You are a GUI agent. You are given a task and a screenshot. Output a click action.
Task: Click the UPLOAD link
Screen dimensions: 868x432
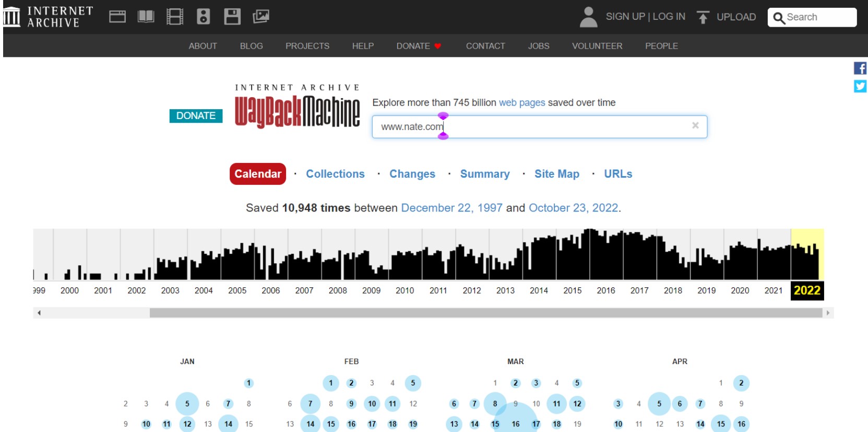coord(736,17)
